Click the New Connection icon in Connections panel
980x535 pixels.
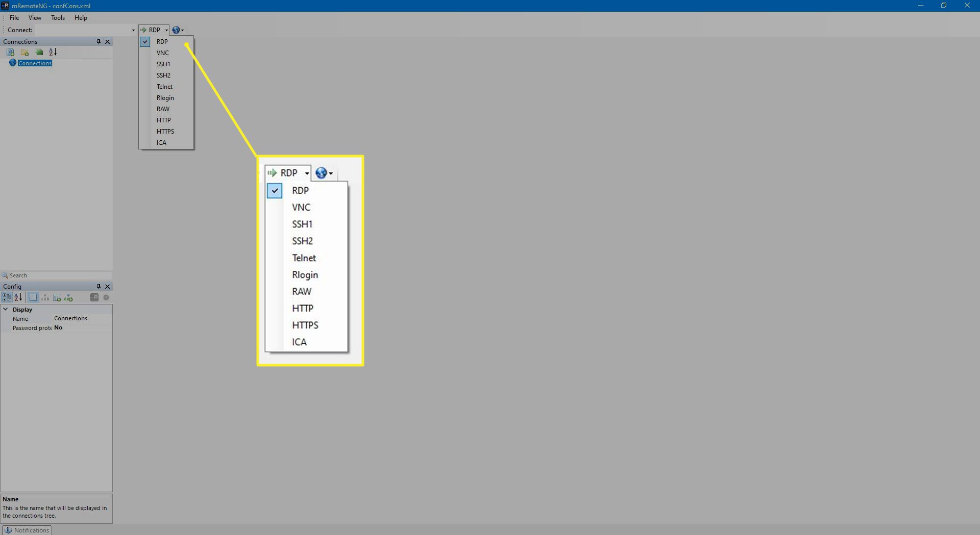pyautogui.click(x=10, y=52)
